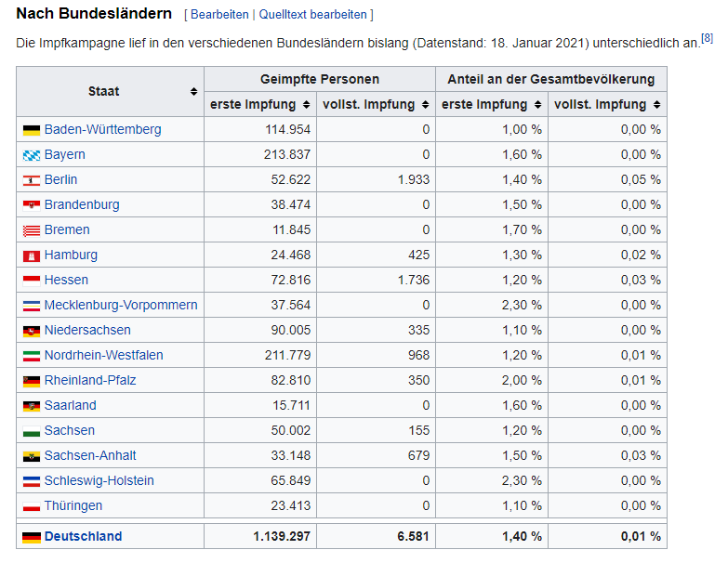Image resolution: width=728 pixels, height=563 pixels.
Task: Open the Schleswig-Holstein article link
Action: (x=99, y=481)
